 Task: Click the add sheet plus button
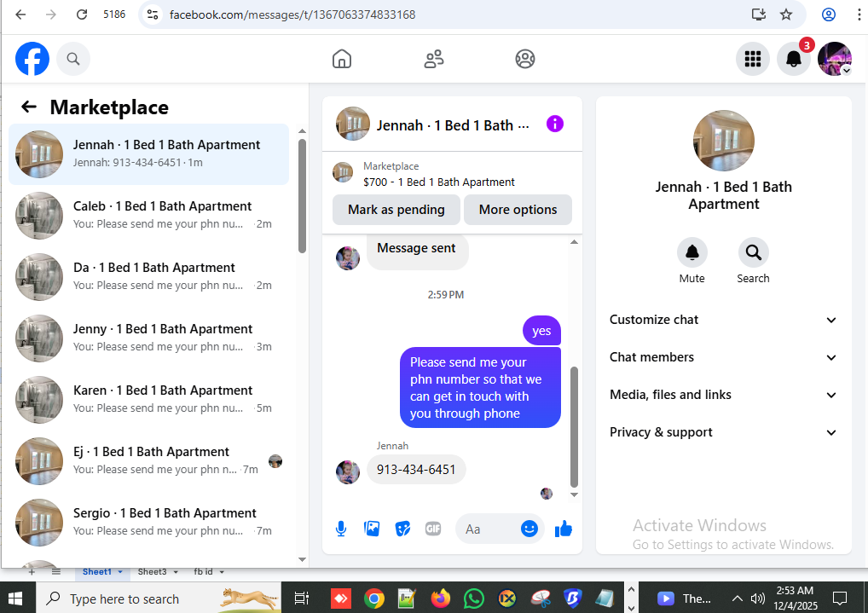tap(32, 572)
